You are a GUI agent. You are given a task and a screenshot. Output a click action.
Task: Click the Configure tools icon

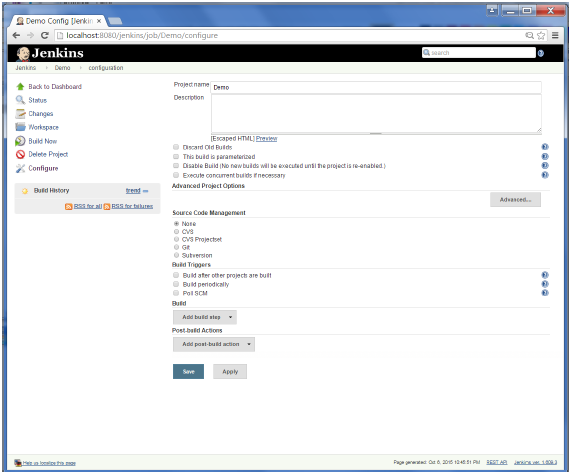click(20, 168)
